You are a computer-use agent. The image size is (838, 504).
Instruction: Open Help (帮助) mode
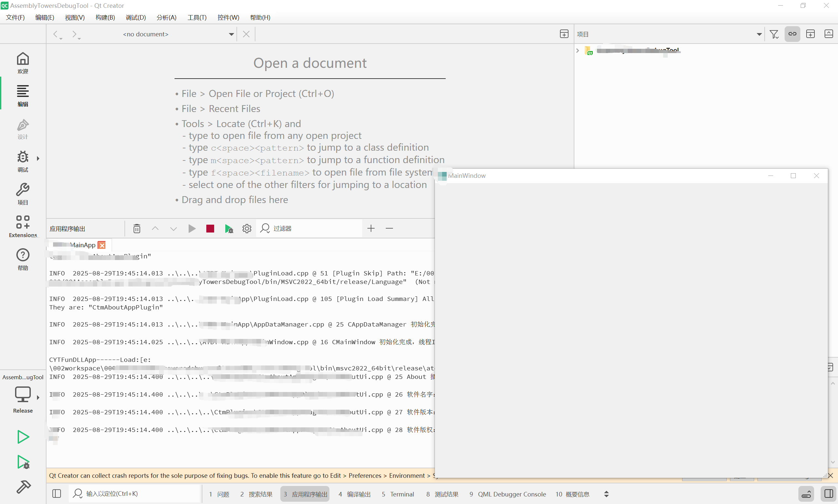coord(23,259)
